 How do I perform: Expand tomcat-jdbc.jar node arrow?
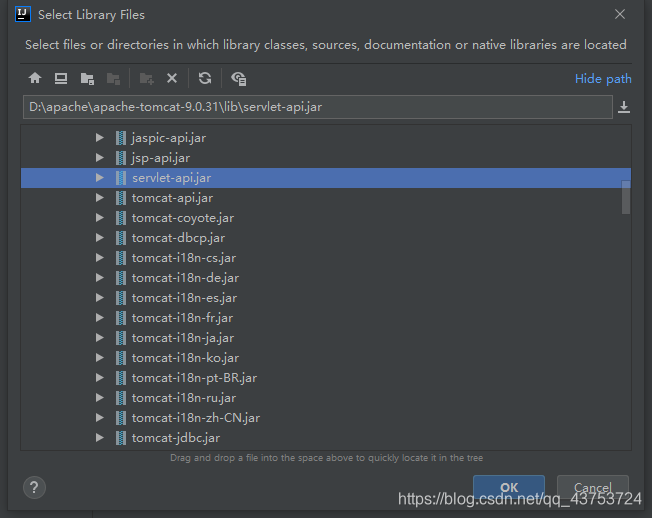(100, 437)
